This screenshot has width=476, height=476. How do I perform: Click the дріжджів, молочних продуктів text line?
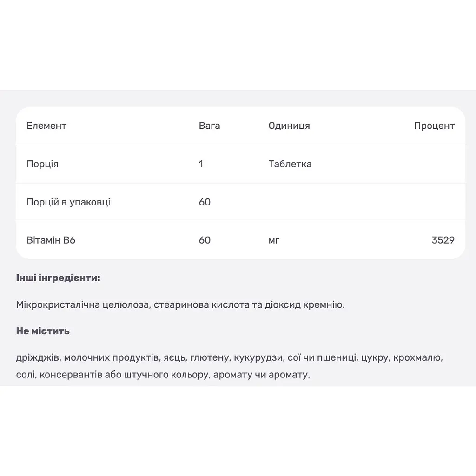click(x=230, y=357)
